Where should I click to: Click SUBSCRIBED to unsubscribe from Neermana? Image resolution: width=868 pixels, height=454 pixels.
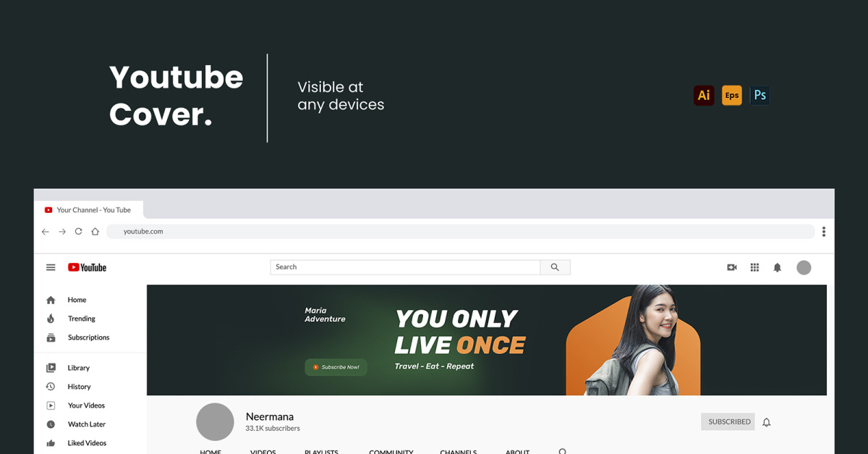tap(728, 421)
